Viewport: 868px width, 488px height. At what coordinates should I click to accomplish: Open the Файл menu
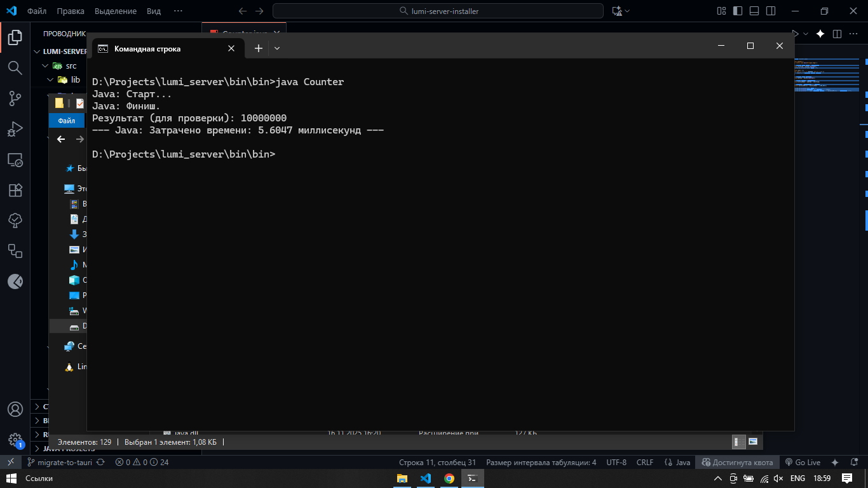click(x=37, y=11)
